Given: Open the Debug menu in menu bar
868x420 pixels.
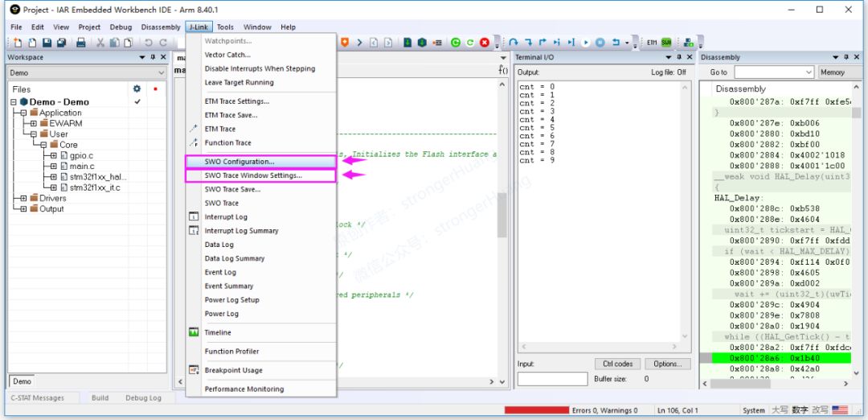Looking at the screenshot, I should click(x=121, y=27).
